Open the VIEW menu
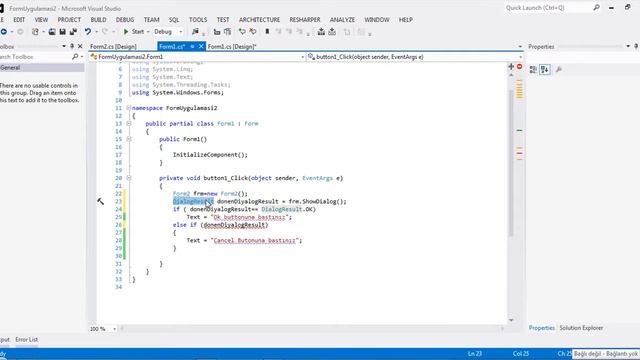Screen dimensions: 640x360 tap(41, 20)
